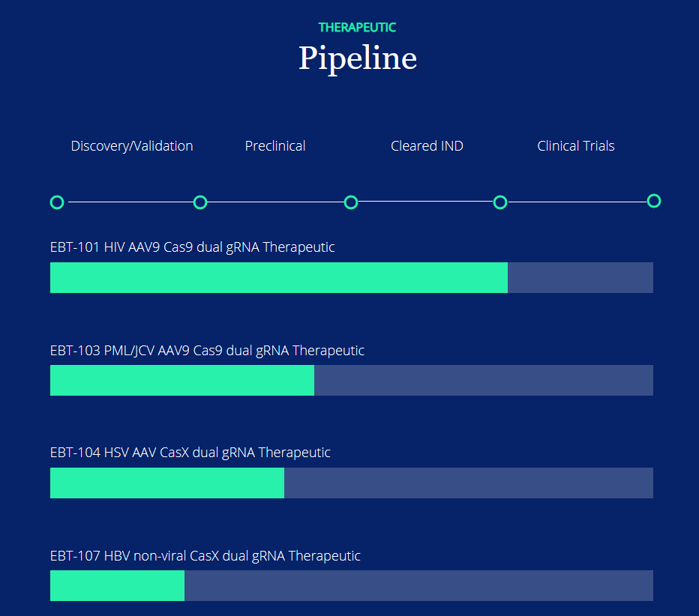Select the Discovery/Validation stage label
Viewport: 699px width, 616px height.
tap(132, 146)
